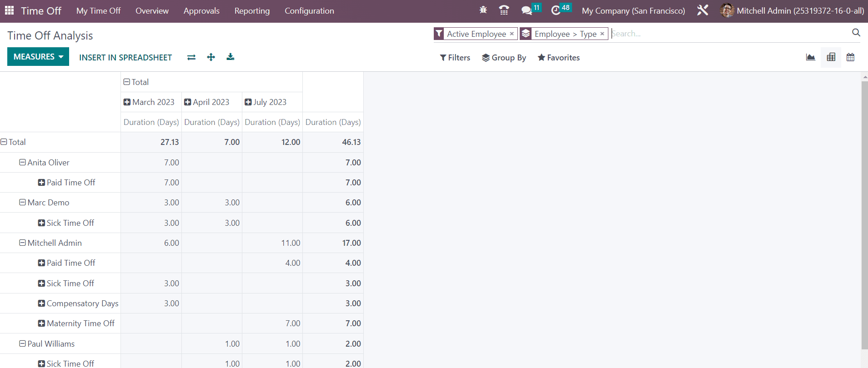Open the conversations messages icon

527,10
